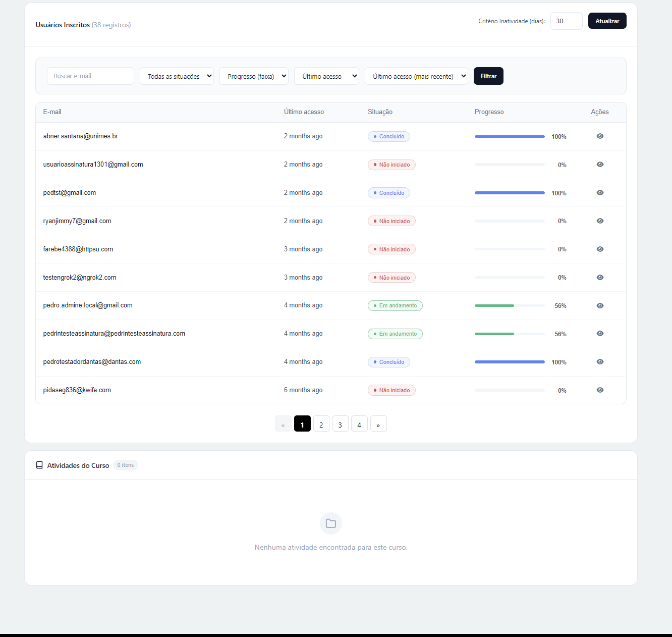The width and height of the screenshot is (672, 637).
Task: Jump to page 4 in pagination
Action: [x=359, y=424]
